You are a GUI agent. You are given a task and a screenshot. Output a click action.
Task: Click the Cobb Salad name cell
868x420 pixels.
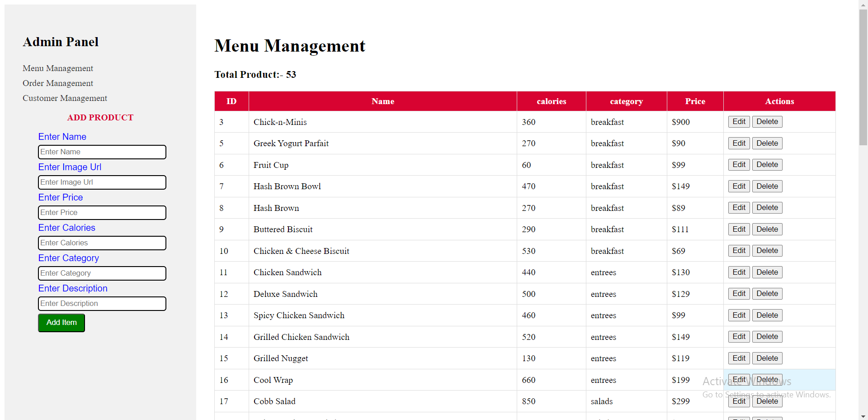tap(383, 401)
